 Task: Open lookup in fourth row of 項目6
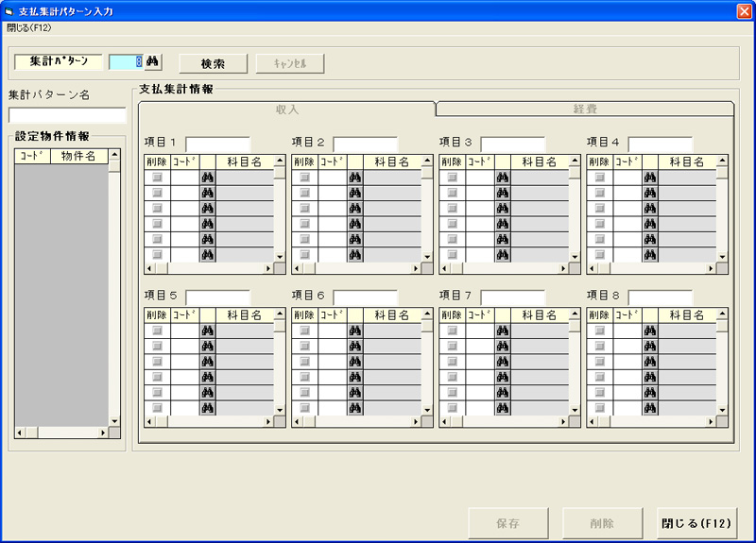coord(355,377)
